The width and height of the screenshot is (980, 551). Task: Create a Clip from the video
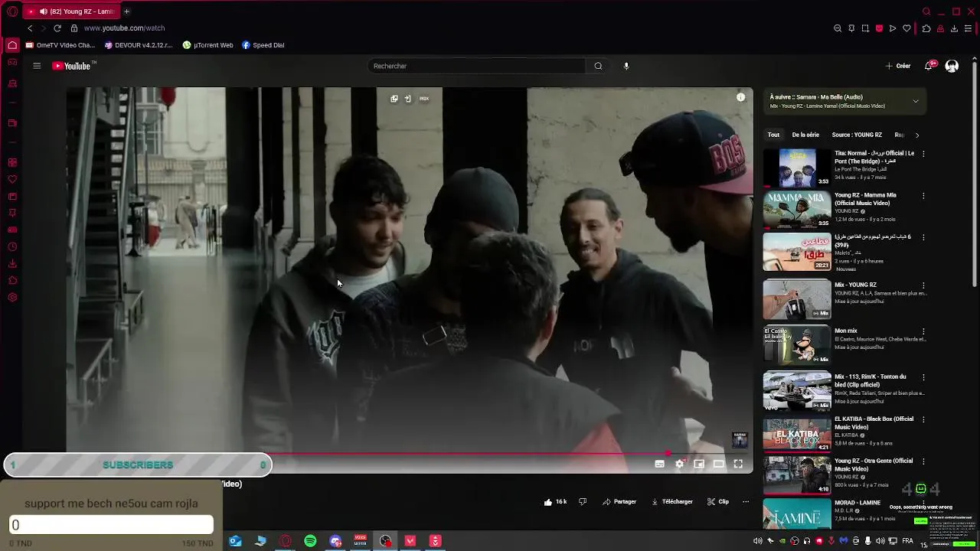coord(718,502)
